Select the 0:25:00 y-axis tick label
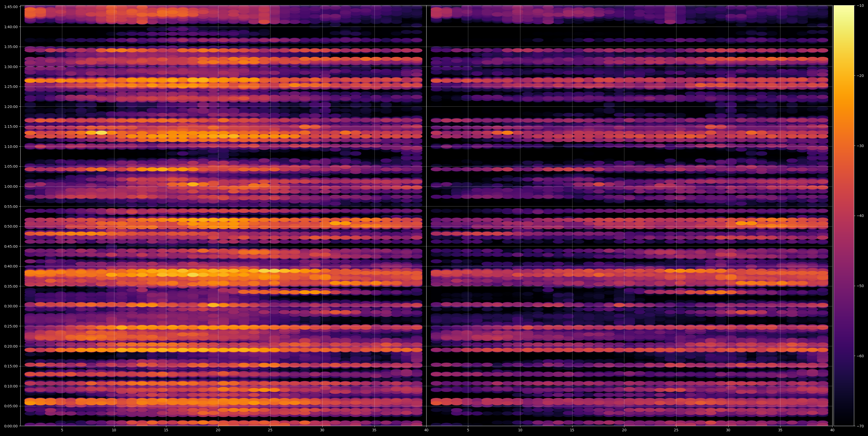 tap(11, 326)
